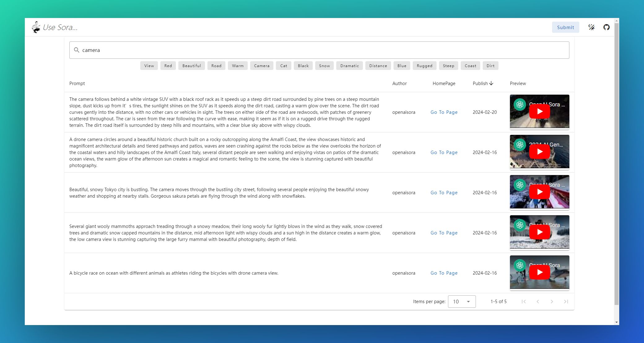This screenshot has height=343, width=644.
Task: Click the GitHub icon in header
Action: pos(606,27)
